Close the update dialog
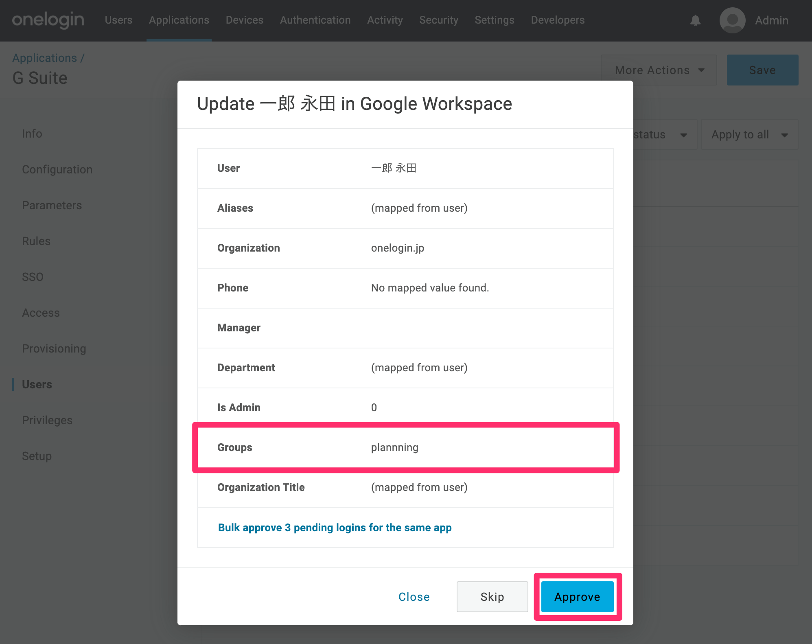Screen dimensions: 812x644 click(x=414, y=597)
